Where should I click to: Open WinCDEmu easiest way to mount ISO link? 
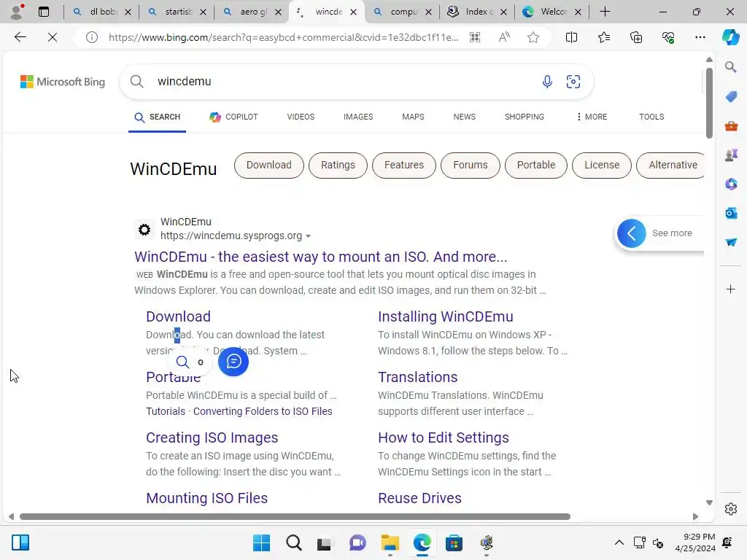pos(321,257)
